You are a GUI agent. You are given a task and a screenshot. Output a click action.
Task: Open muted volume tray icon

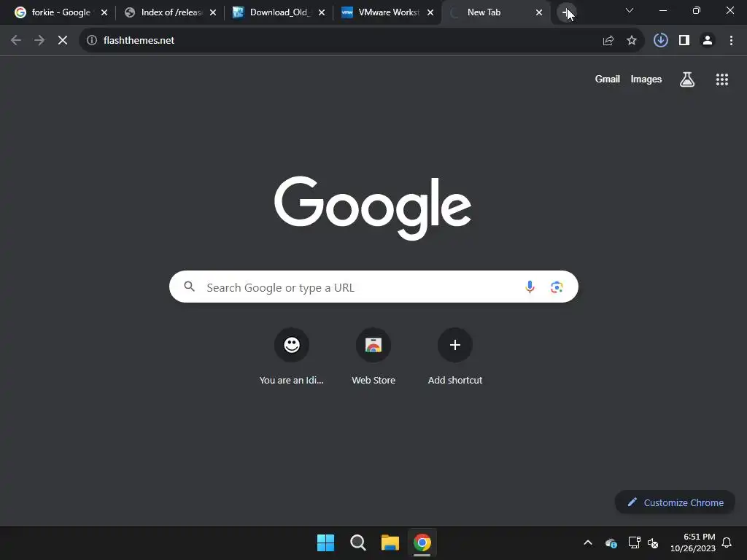pos(653,542)
